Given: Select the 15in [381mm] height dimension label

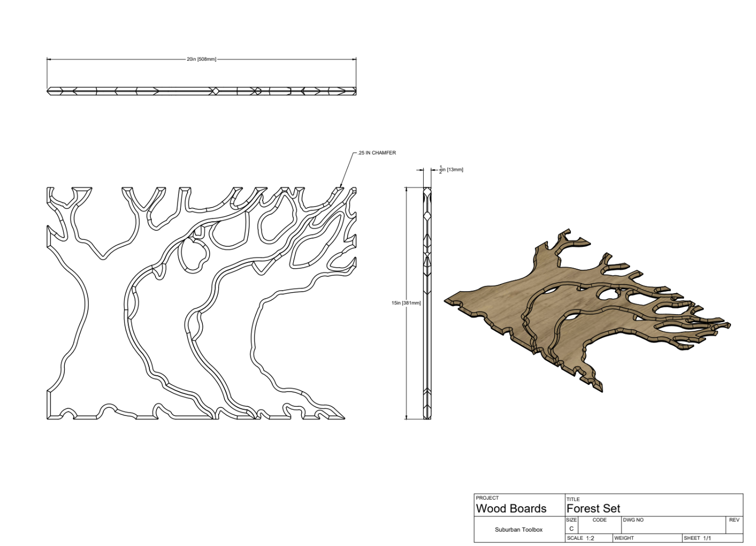Looking at the screenshot, I should [x=406, y=303].
